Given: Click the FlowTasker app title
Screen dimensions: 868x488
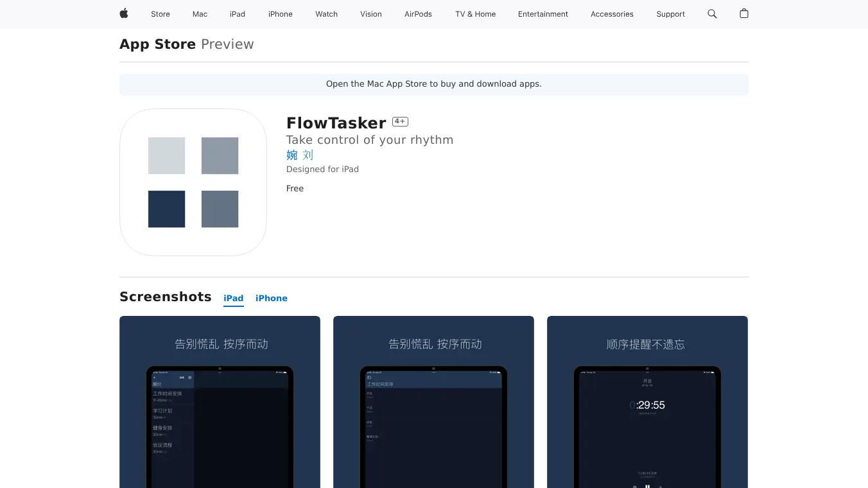Looking at the screenshot, I should 336,123.
